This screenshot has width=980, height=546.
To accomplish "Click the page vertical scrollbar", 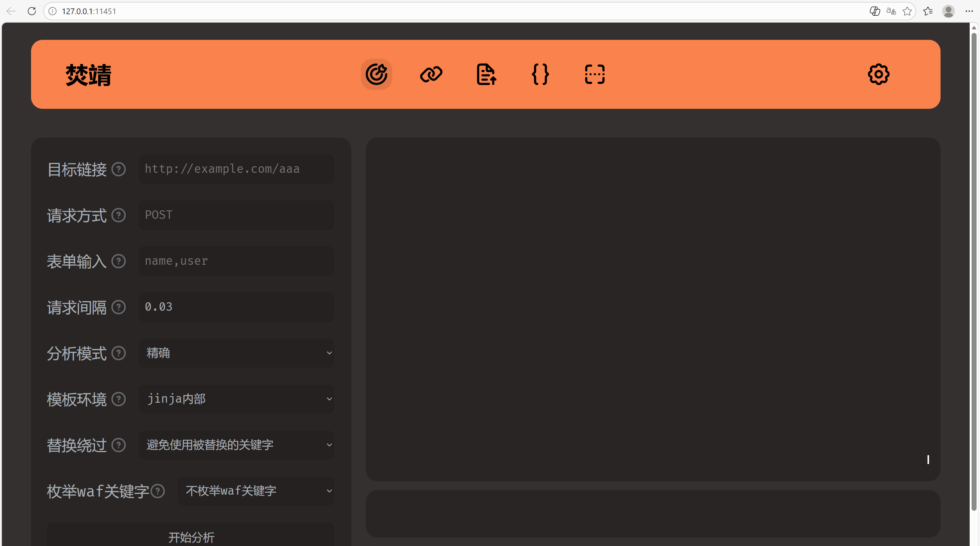I will 973,268.
